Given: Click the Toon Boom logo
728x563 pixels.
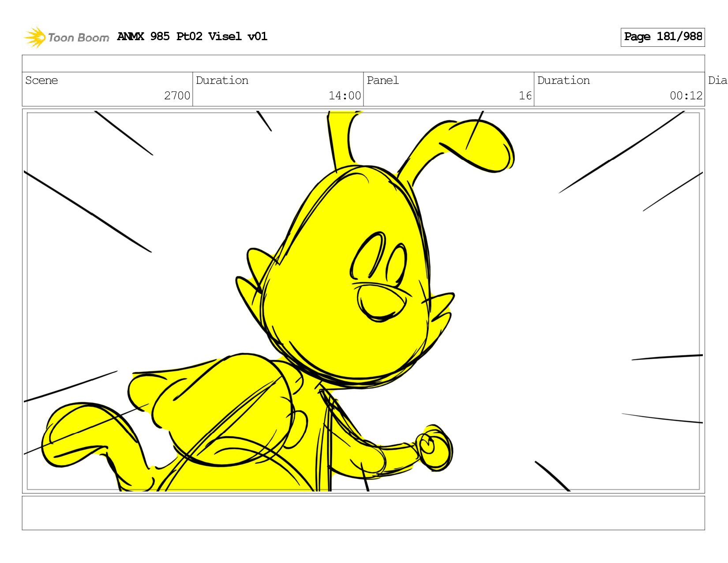Looking at the screenshot, I should click(66, 37).
